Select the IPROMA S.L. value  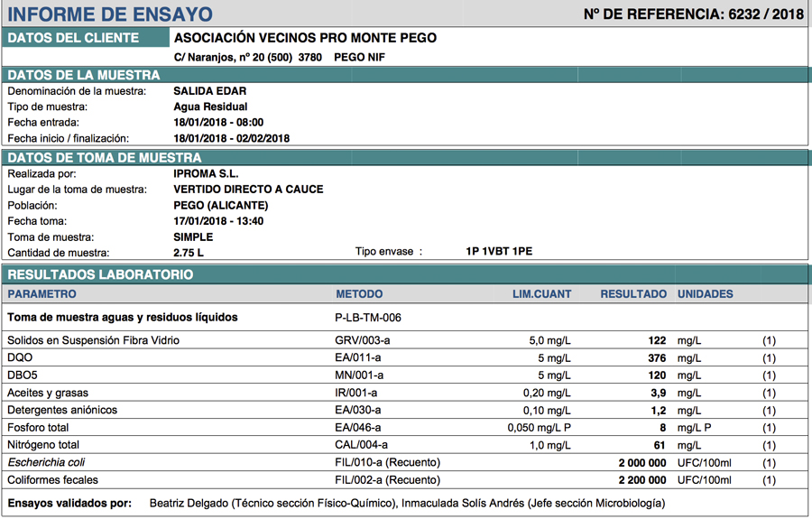click(206, 173)
